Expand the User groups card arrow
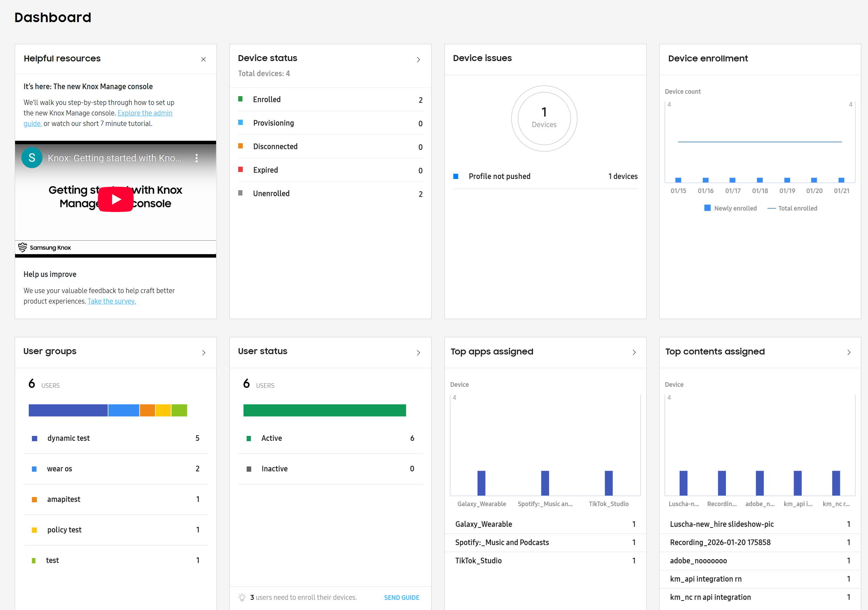Viewport: 868px width, 610px height. [x=204, y=353]
